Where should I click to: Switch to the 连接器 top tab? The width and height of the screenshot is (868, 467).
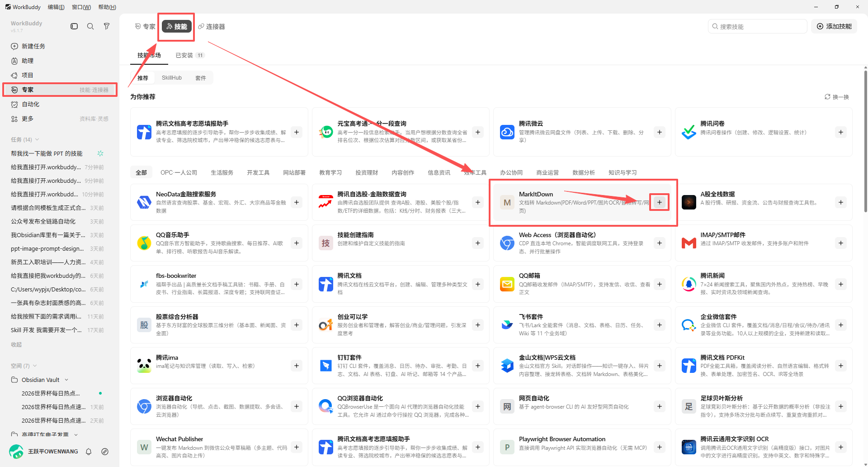pos(212,27)
